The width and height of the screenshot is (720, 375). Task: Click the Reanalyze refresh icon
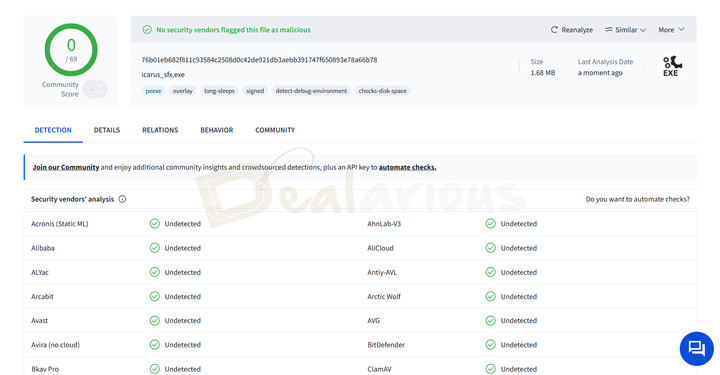pyautogui.click(x=554, y=29)
